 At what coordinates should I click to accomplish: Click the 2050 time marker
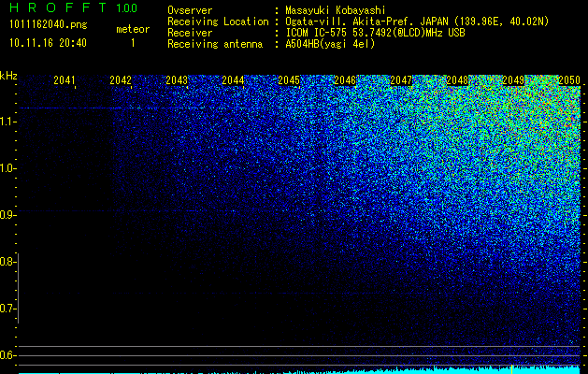tap(569, 80)
